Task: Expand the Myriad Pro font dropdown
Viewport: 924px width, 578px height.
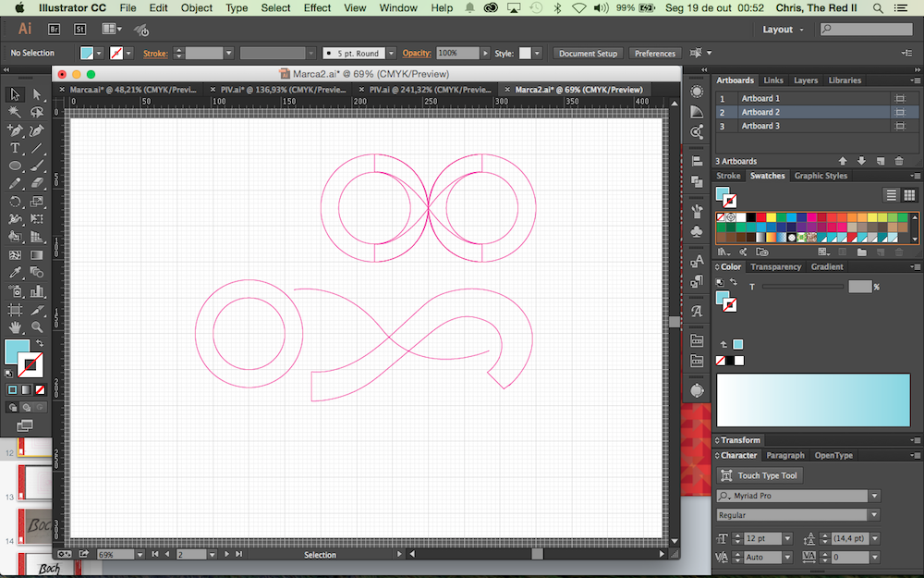Action: (874, 496)
